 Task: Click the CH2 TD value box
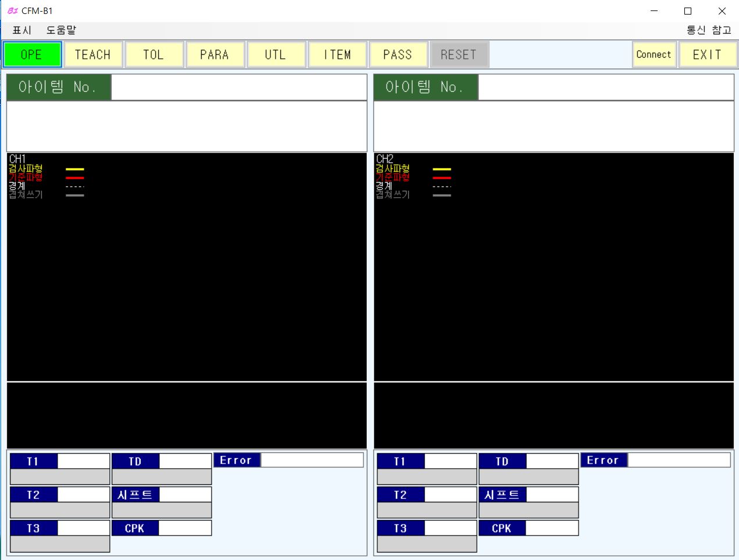click(552, 461)
